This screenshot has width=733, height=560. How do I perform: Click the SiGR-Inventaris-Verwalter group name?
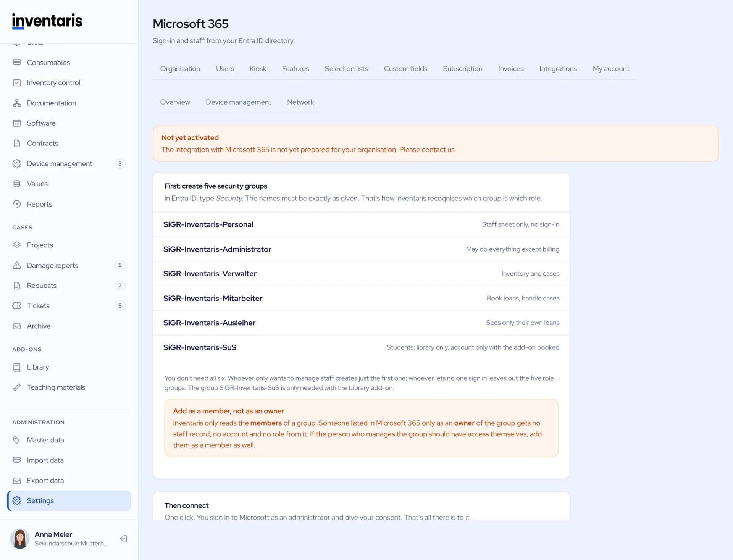[x=210, y=274]
